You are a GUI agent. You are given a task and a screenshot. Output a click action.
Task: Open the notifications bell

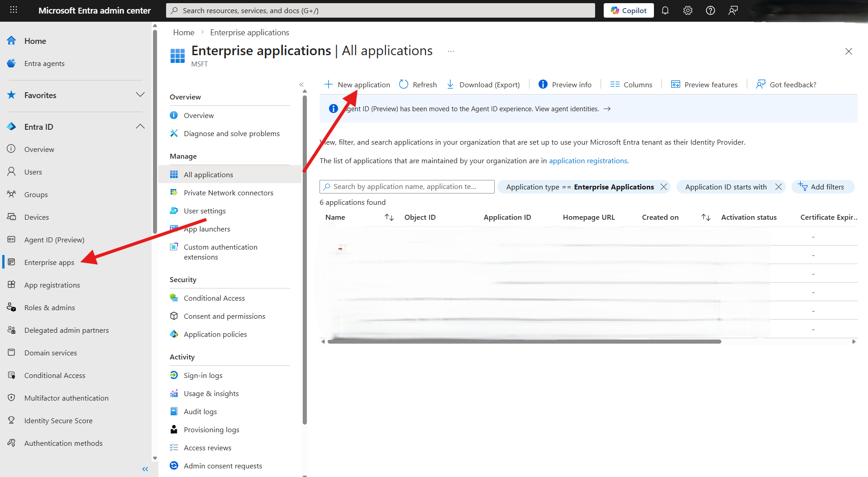[x=665, y=10]
